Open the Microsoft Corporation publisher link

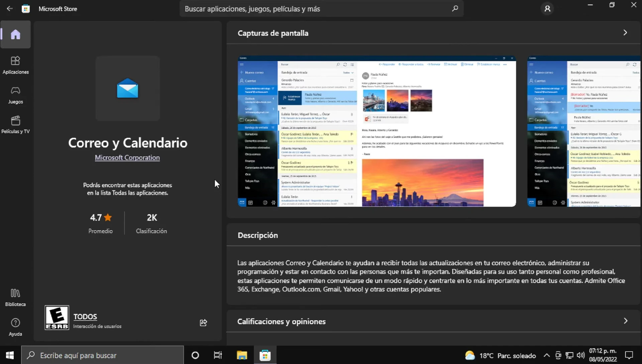click(x=127, y=158)
